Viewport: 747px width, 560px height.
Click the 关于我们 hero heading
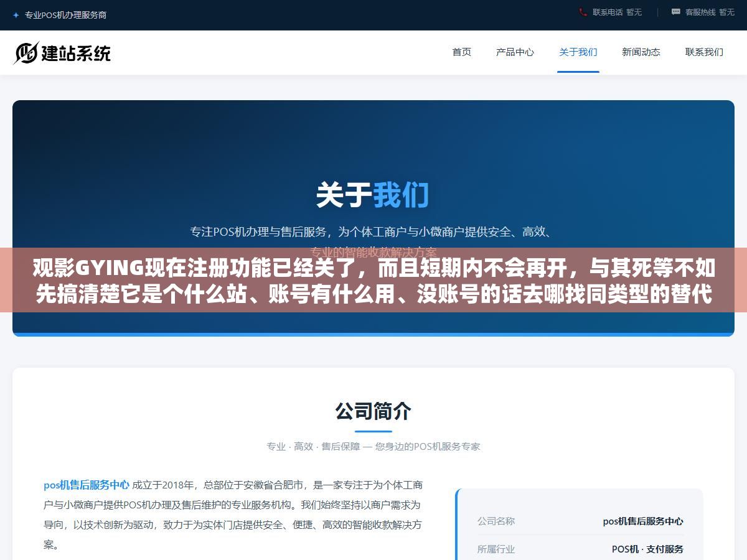click(373, 195)
